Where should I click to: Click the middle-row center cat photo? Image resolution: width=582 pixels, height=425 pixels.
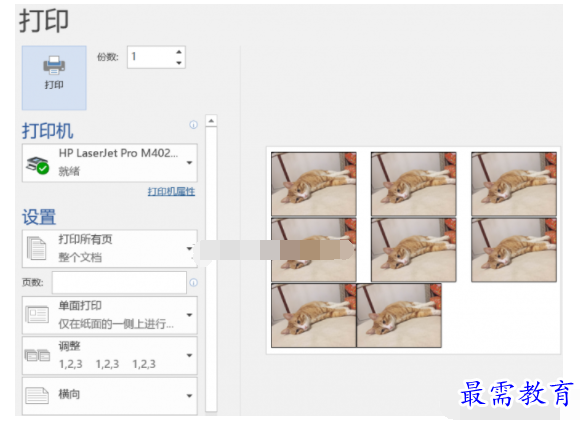point(413,250)
